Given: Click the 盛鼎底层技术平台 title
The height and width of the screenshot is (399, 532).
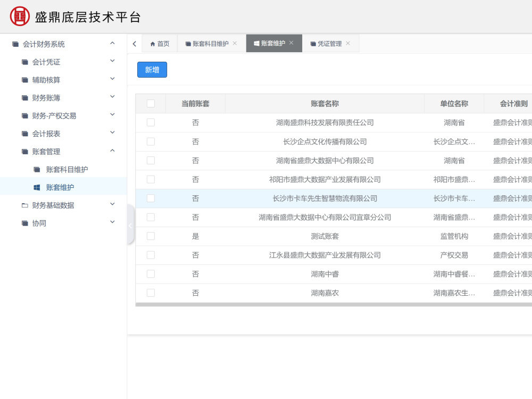Looking at the screenshot, I should (88, 17).
